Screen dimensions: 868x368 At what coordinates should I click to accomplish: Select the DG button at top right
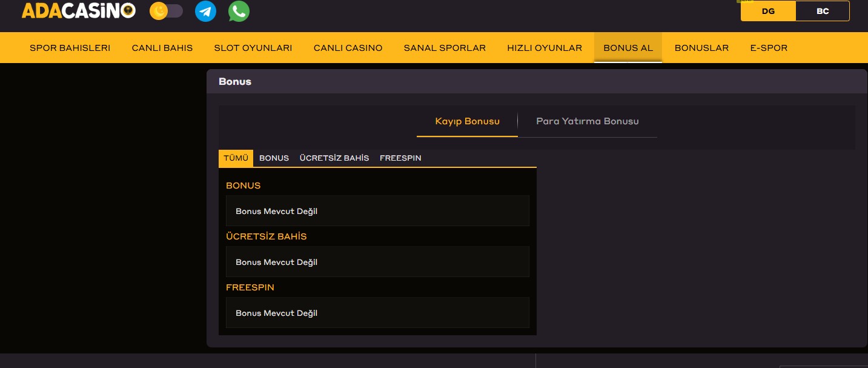(768, 11)
